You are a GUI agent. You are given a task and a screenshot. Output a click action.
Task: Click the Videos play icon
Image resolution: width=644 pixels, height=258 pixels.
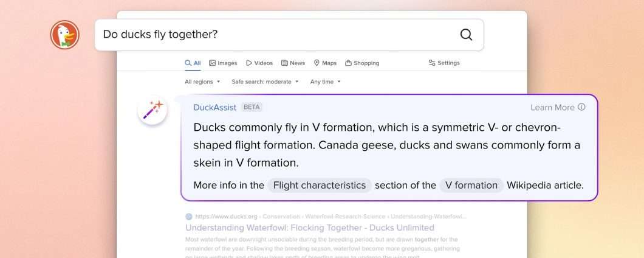(249, 63)
